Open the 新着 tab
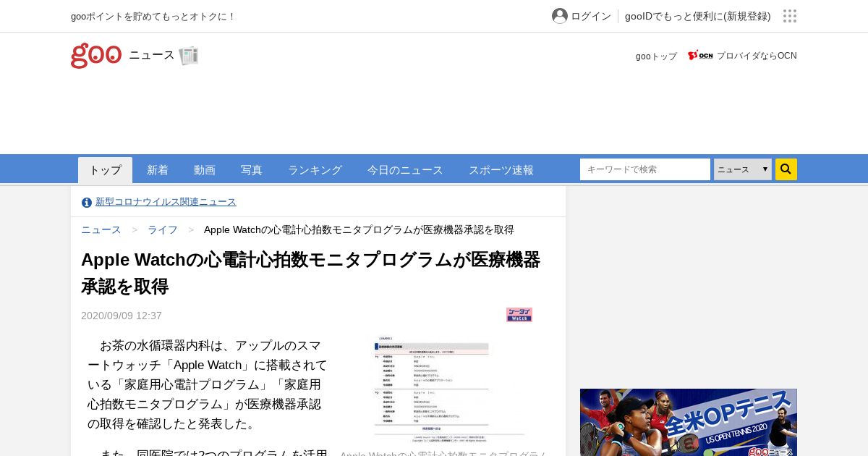868x456 pixels. 158,170
